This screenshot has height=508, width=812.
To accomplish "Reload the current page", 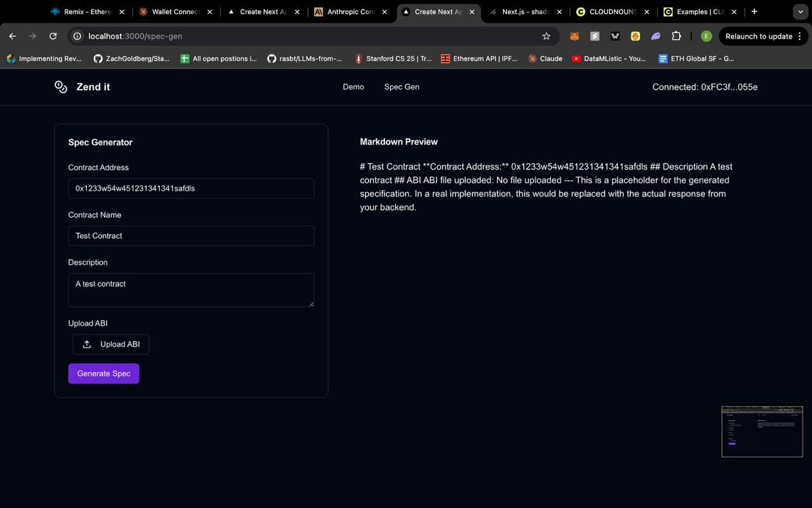I will [53, 36].
